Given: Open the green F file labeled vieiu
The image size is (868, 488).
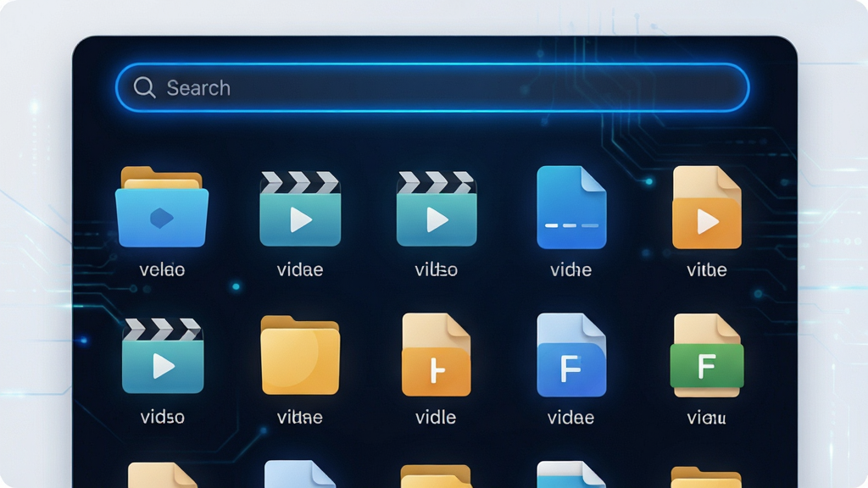Looking at the screenshot, I should 707,355.
